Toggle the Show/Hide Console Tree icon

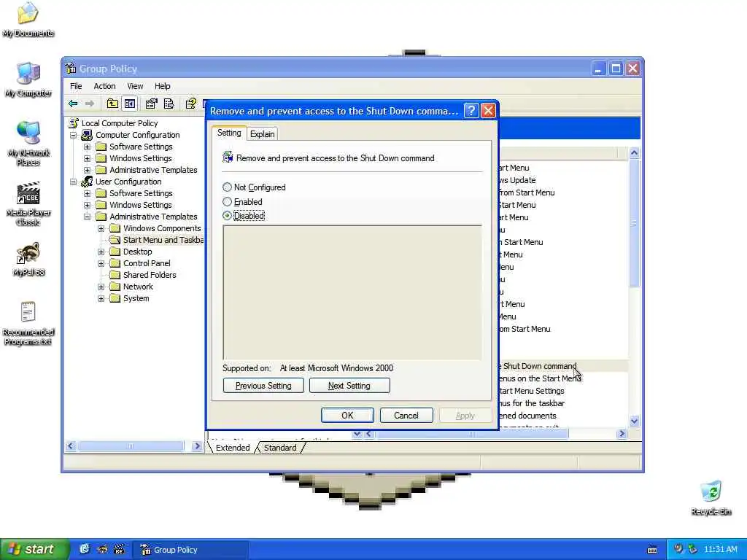tap(130, 104)
